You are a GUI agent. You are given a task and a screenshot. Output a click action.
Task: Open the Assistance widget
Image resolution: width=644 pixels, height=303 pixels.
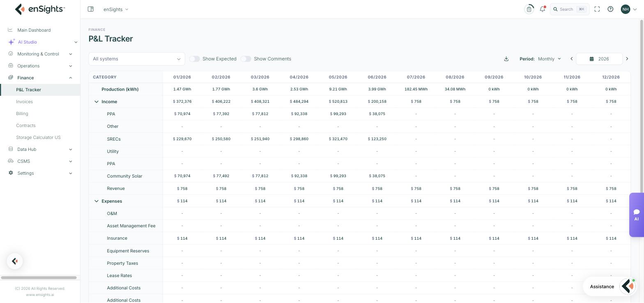(609, 287)
